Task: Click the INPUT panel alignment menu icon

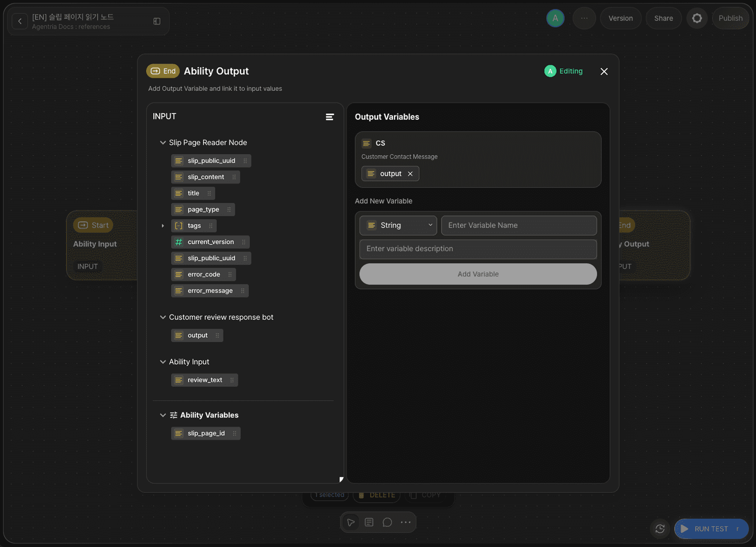Action: 330,117
